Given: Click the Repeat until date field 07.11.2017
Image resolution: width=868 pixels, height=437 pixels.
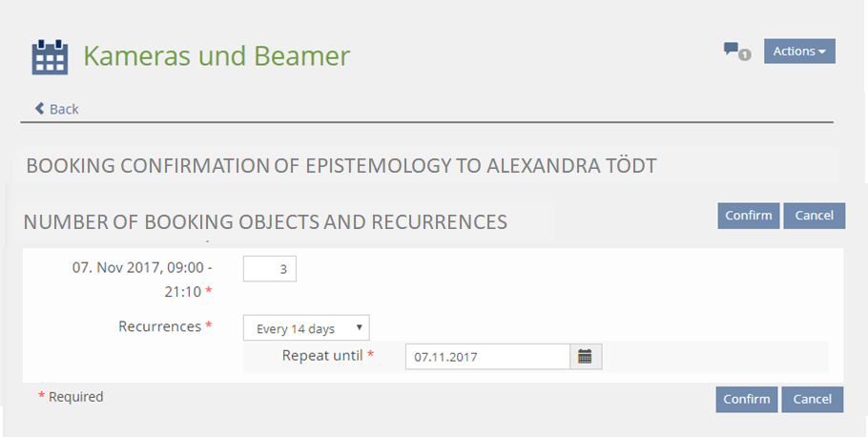Looking at the screenshot, I should pyautogui.click(x=487, y=357).
